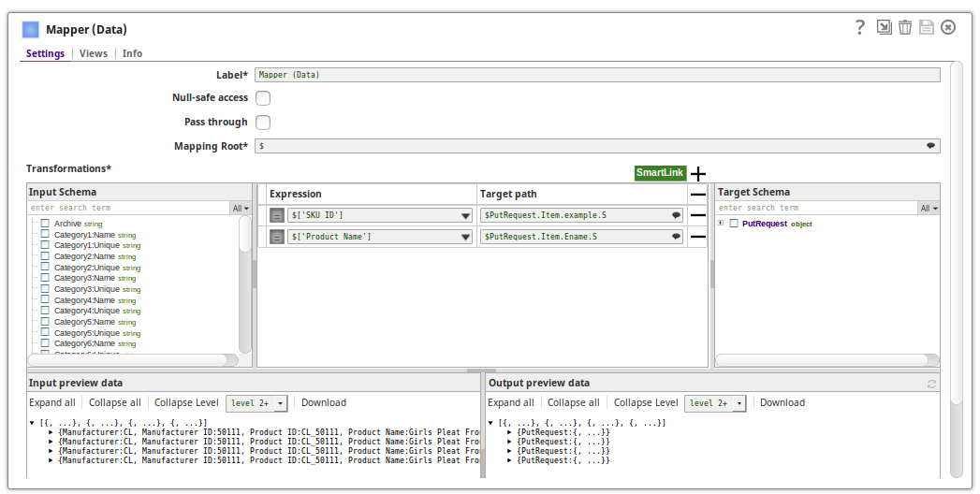The image size is (980, 494).
Task: Collapse the output preview root array
Action: pos(490,423)
